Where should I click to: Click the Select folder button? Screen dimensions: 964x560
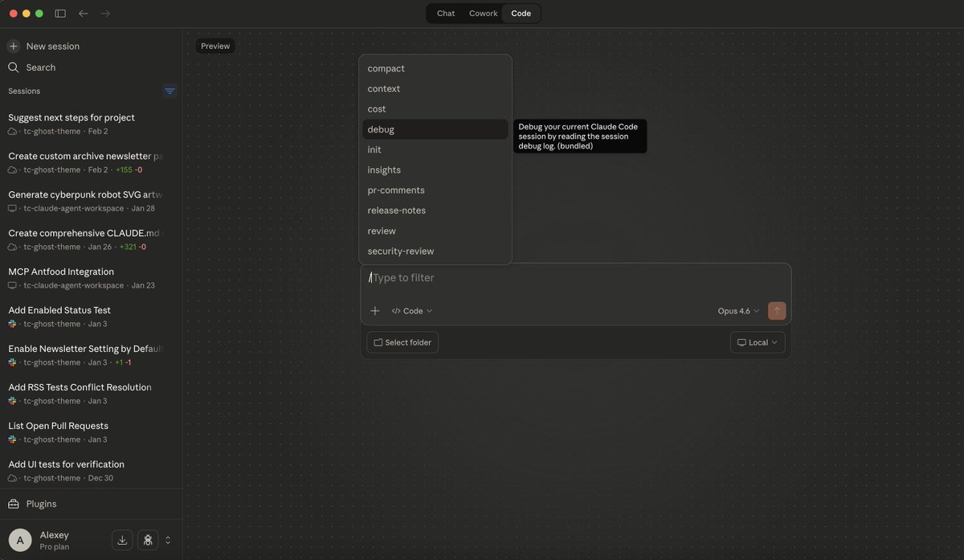pos(402,341)
